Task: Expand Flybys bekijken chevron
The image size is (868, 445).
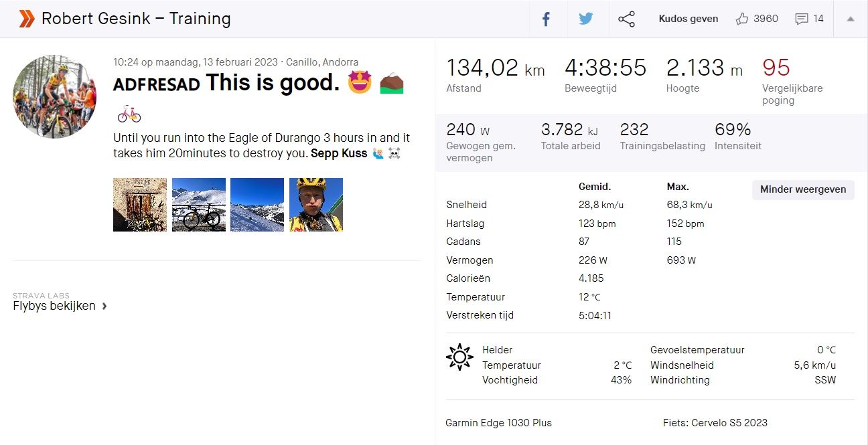Action: click(104, 306)
